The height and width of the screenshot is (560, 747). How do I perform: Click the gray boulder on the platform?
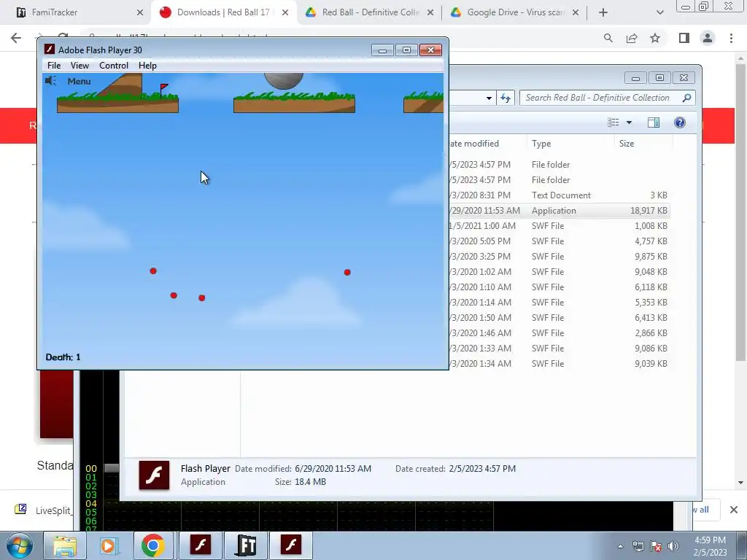click(284, 80)
